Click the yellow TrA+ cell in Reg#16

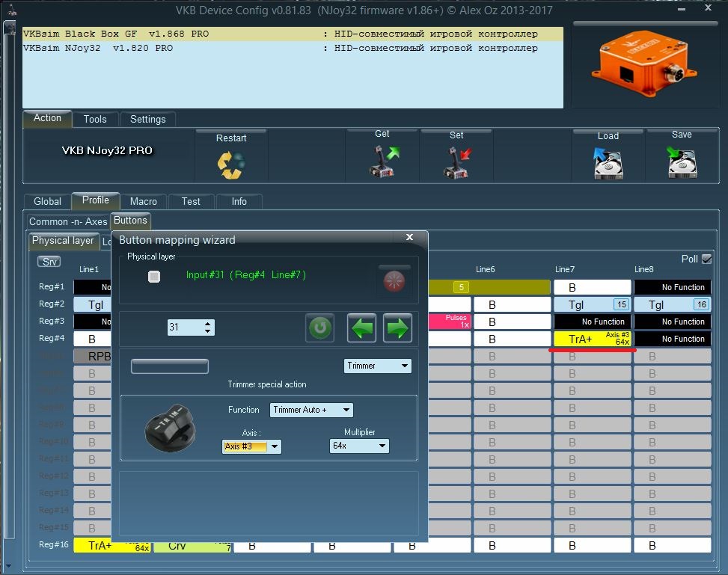tap(112, 547)
